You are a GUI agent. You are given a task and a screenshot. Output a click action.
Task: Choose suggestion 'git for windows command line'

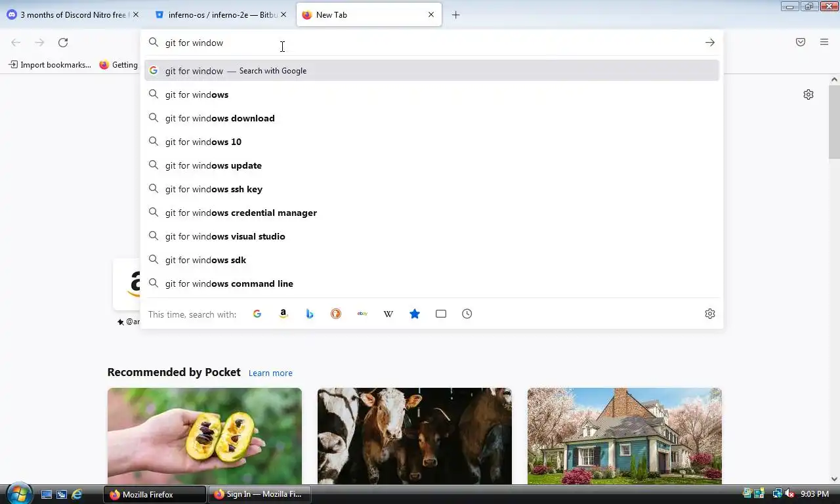432,283
